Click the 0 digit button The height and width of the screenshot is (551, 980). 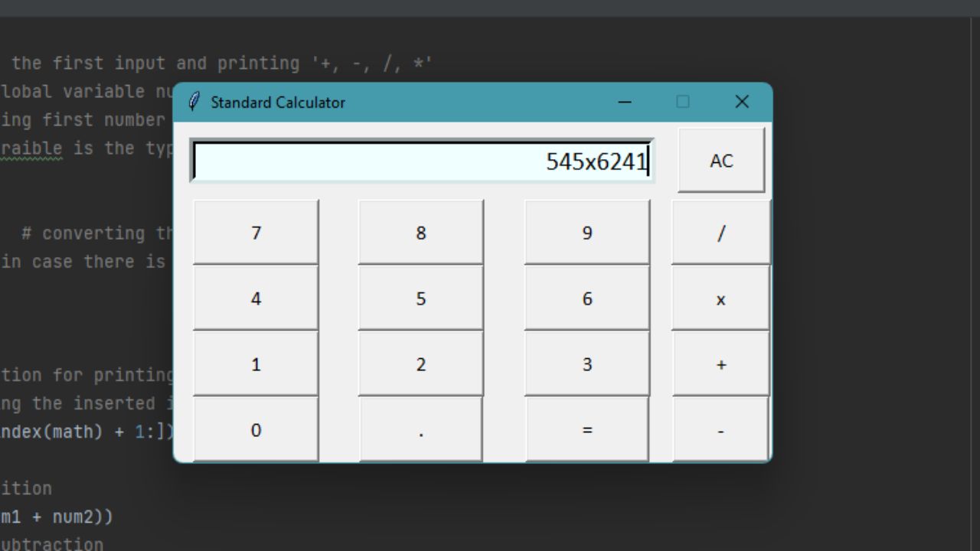(256, 429)
